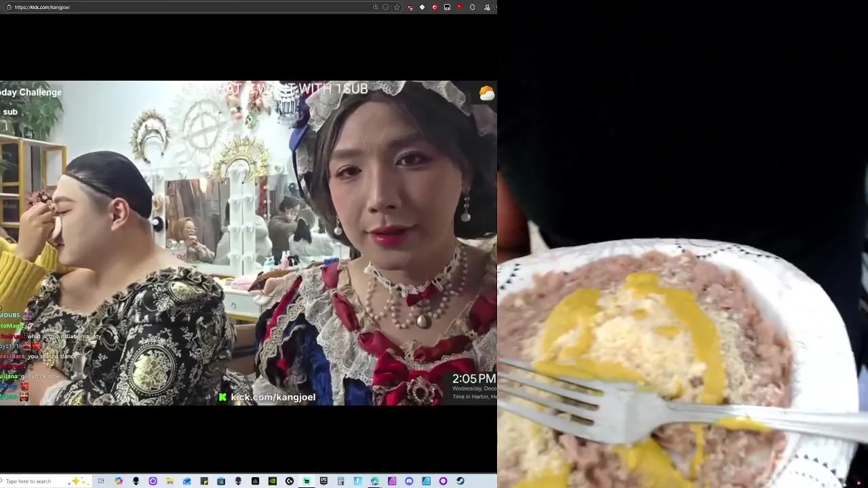Open the zoom magnifier in address bar
Image resolution: width=868 pixels, height=488 pixels.
[x=375, y=7]
